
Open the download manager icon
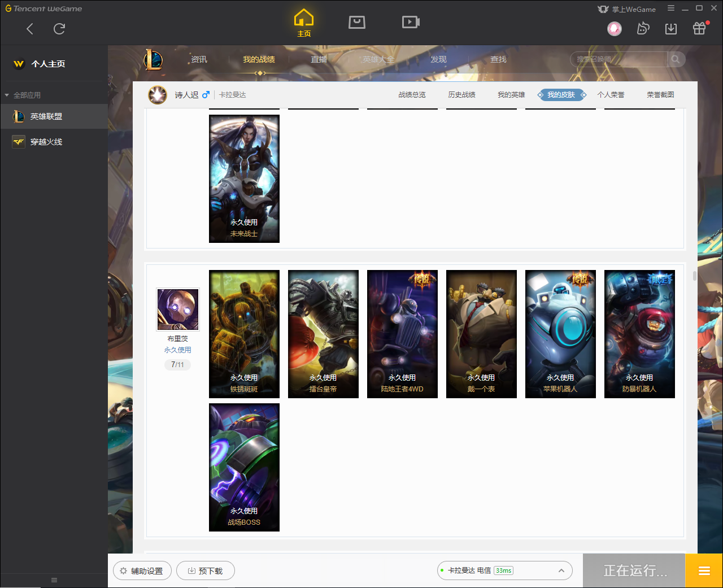671,28
